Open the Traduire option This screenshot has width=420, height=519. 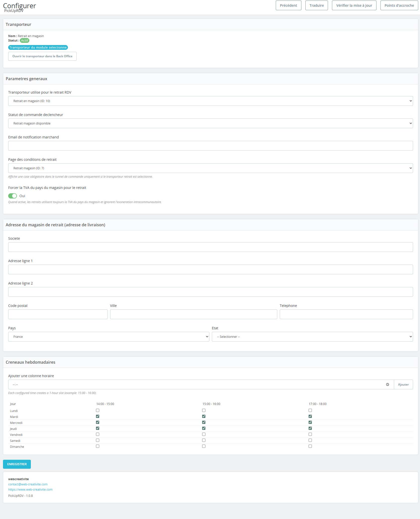(x=317, y=5)
